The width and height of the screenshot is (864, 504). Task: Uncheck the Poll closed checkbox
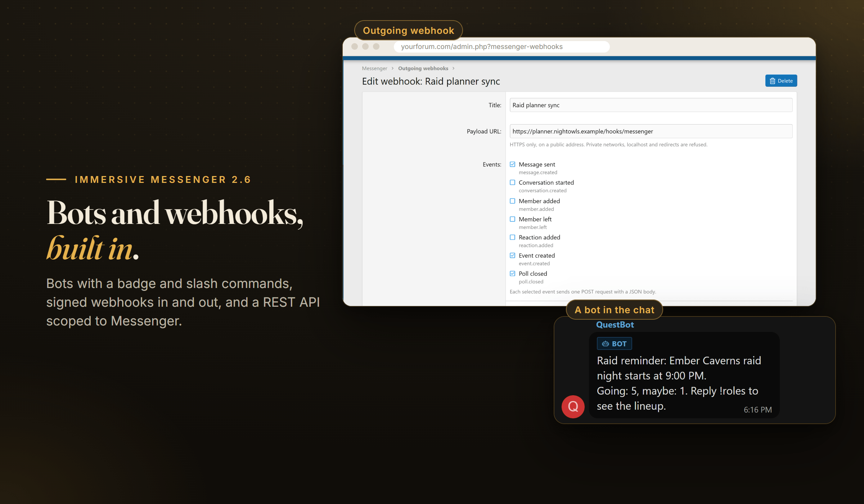click(512, 274)
